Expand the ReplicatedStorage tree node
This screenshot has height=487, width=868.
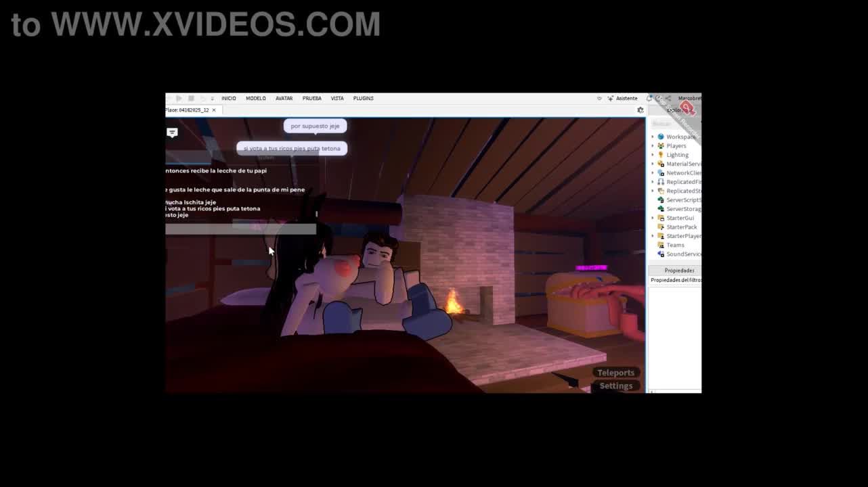653,191
